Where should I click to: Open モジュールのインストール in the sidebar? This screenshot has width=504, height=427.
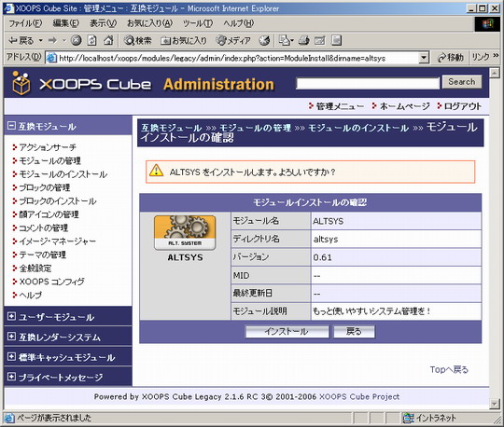coord(63,174)
